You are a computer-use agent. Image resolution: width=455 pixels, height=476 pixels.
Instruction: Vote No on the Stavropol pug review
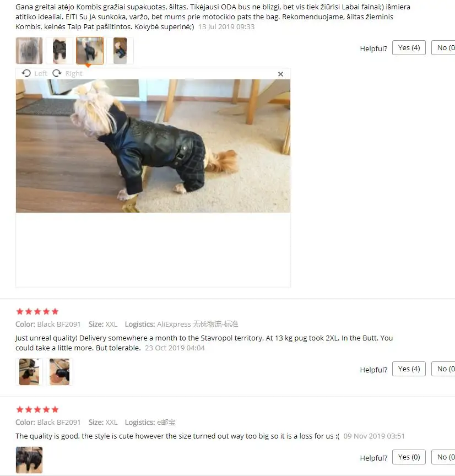[x=443, y=369]
